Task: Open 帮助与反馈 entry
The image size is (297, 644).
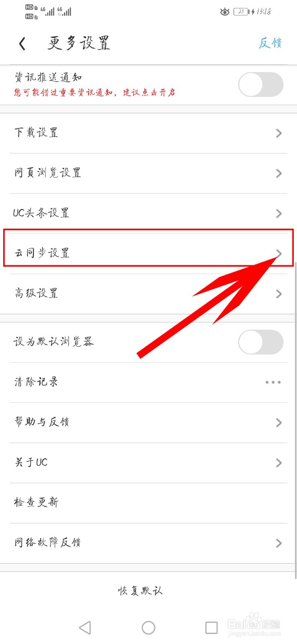Action: 148,422
